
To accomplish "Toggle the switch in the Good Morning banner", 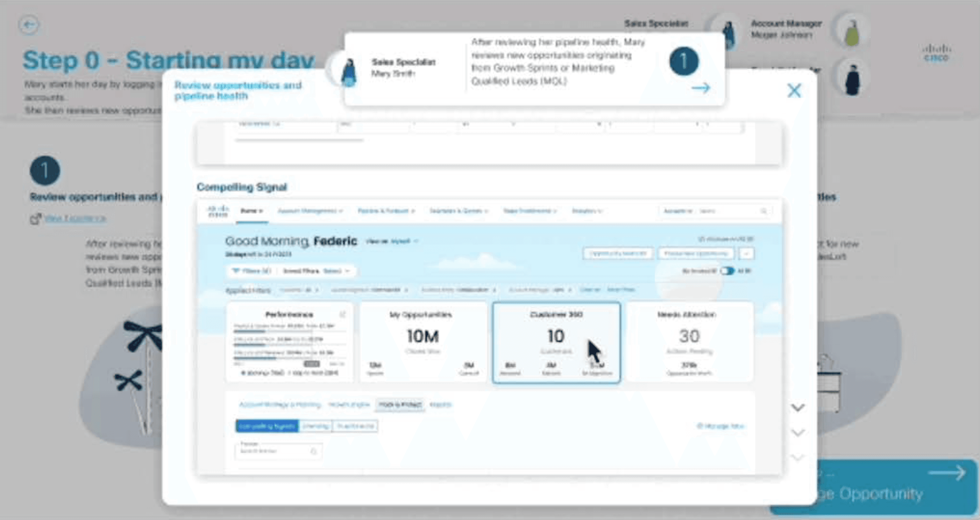I will coord(728,271).
